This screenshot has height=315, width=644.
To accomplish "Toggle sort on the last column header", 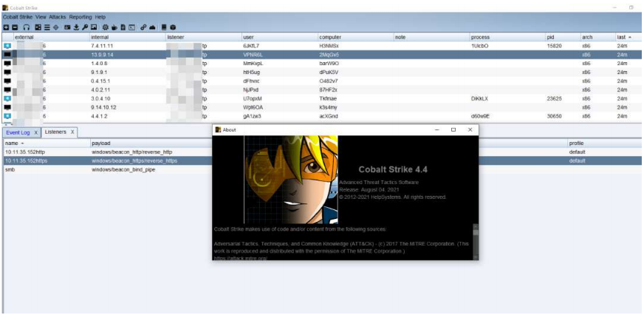I will (628, 37).
